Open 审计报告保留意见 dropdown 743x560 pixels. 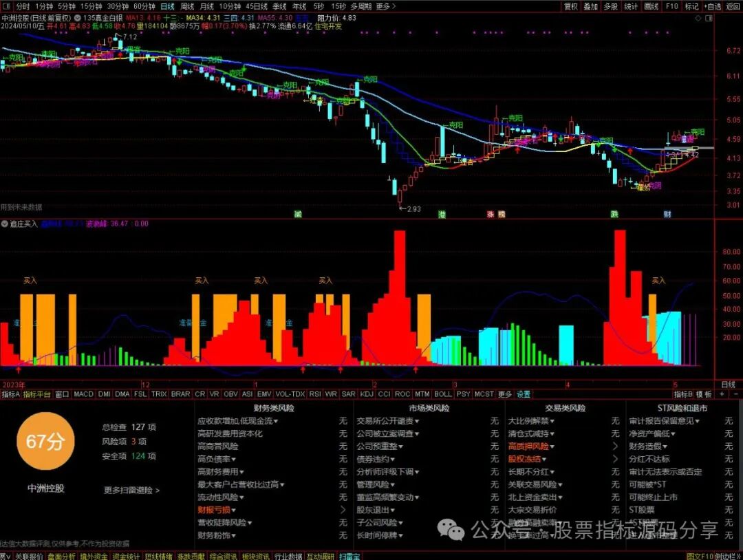click(x=665, y=421)
